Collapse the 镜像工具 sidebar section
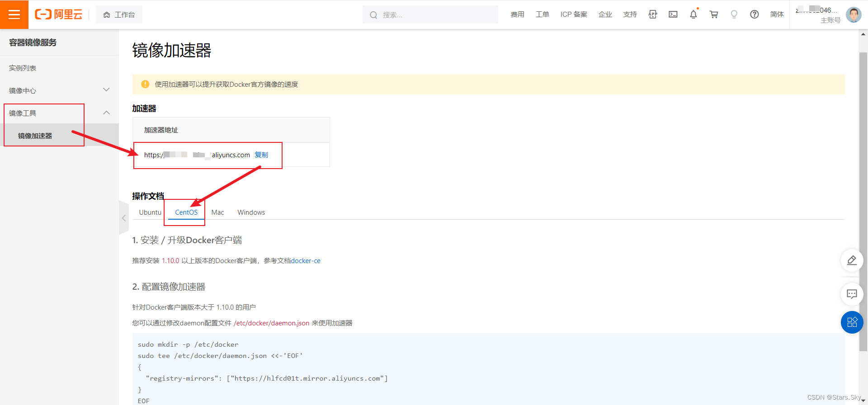The image size is (868, 405). [59, 113]
